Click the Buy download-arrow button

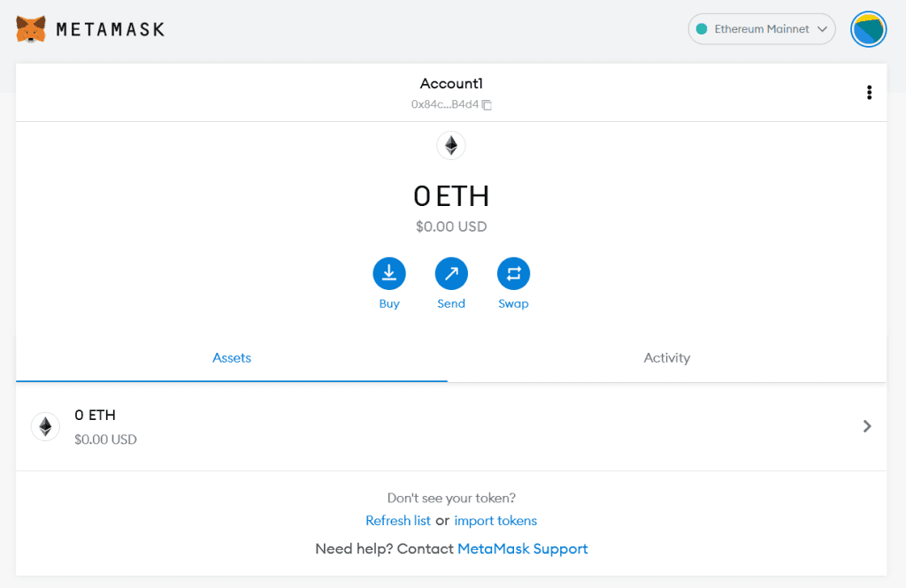click(x=389, y=273)
